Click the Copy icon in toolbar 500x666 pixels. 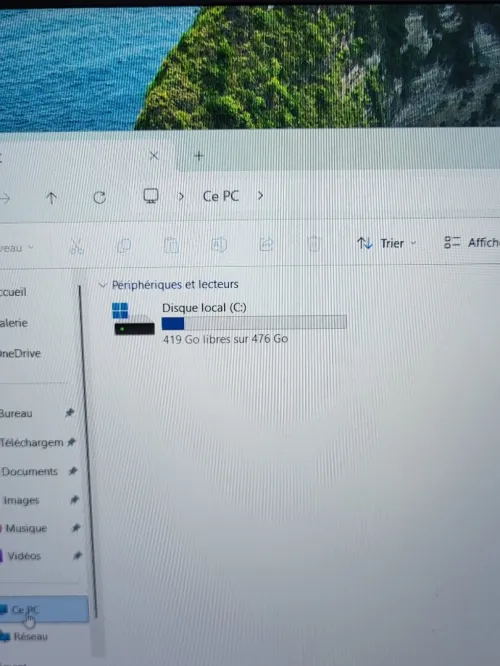point(124,246)
